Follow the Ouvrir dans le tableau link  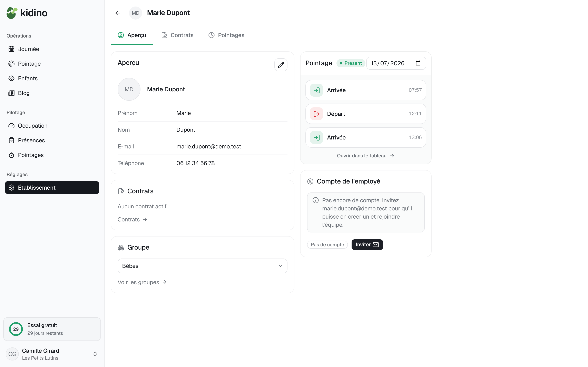[x=365, y=156]
